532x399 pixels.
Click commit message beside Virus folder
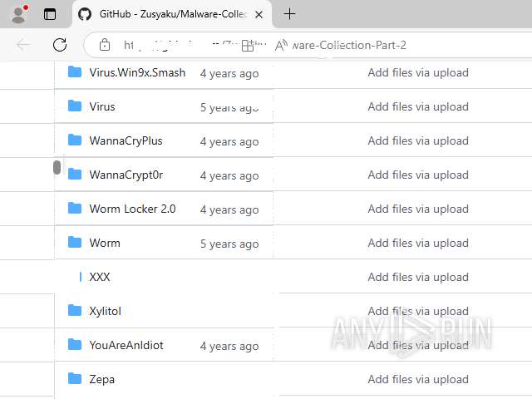point(418,106)
